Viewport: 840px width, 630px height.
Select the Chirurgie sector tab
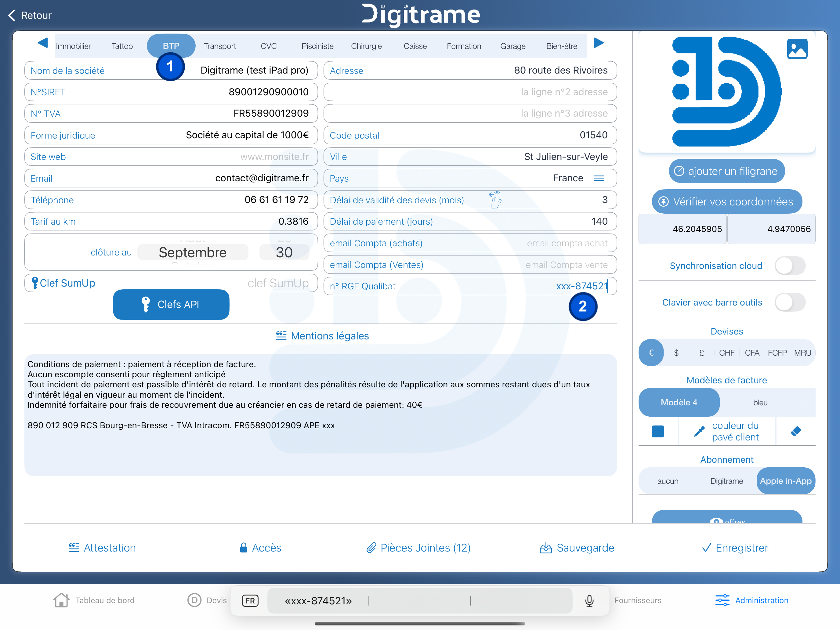[366, 46]
